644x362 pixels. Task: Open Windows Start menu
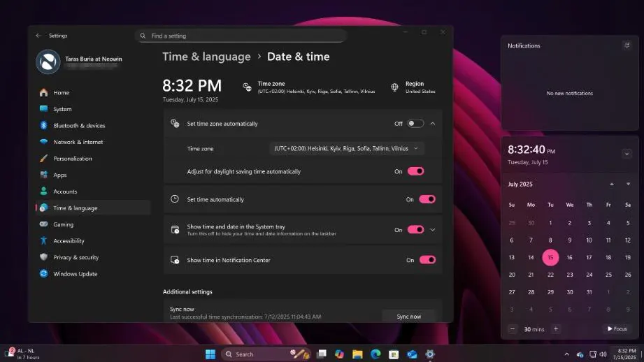210,354
